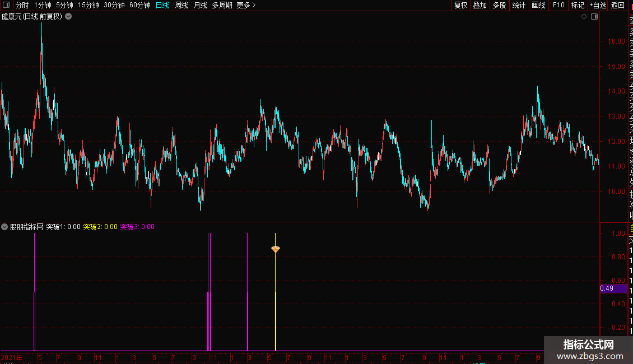Click the 0.49 value tag on axis
Screen dimensions: 633x364
click(x=613, y=288)
